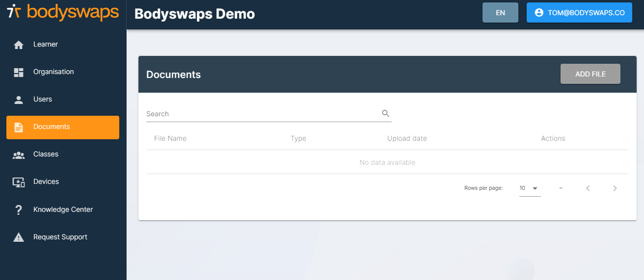The width and height of the screenshot is (644, 280).
Task: Open the Classes menu item
Action: coord(63,154)
